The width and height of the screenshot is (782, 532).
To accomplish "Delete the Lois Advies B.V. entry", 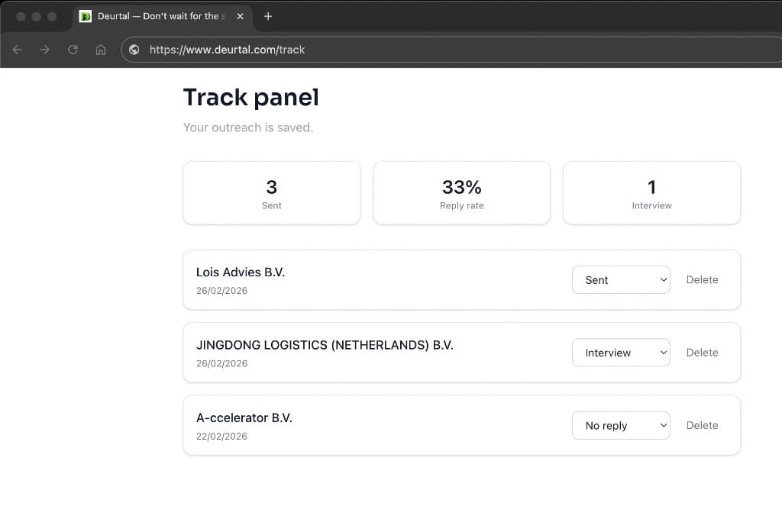I will (702, 279).
